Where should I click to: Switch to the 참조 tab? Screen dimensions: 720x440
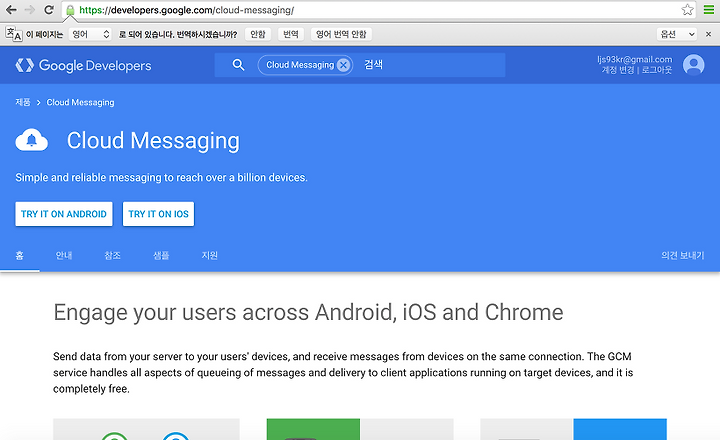(x=112, y=255)
